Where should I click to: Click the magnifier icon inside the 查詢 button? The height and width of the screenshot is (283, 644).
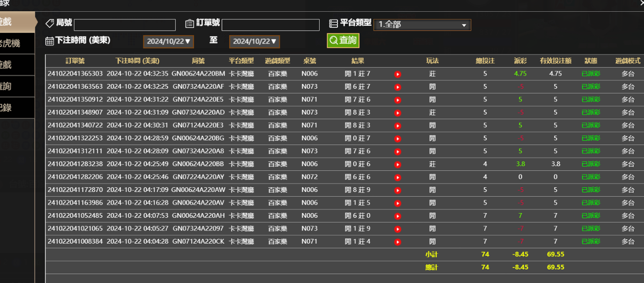(x=334, y=41)
